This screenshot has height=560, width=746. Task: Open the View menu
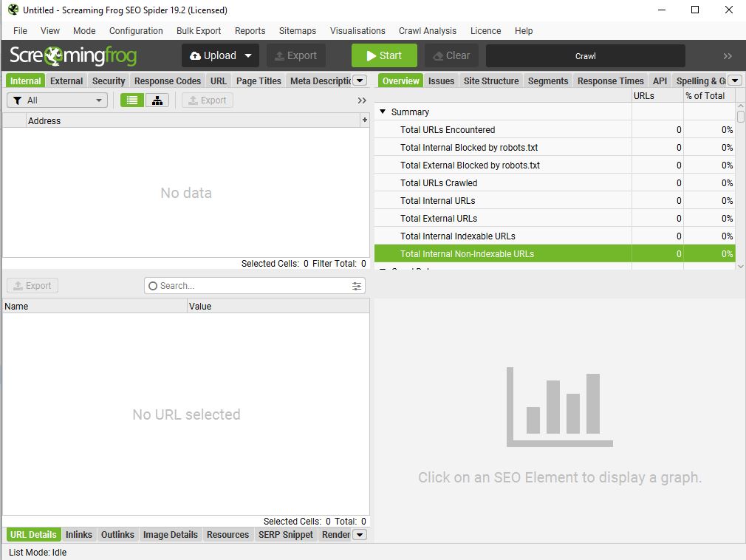point(50,31)
